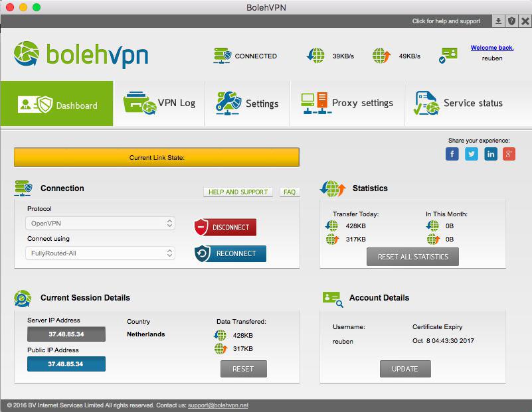532x412 pixels.
Task: Share on LinkedIn
Action: [491, 154]
